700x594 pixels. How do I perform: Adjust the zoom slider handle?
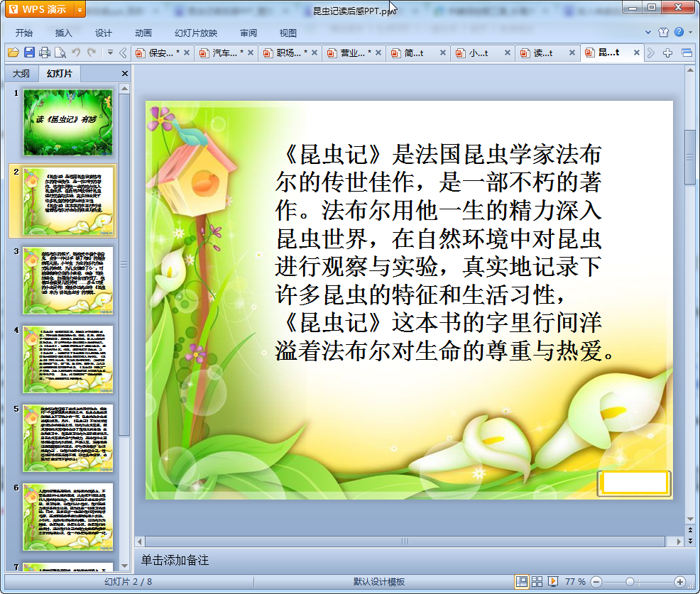tap(630, 582)
